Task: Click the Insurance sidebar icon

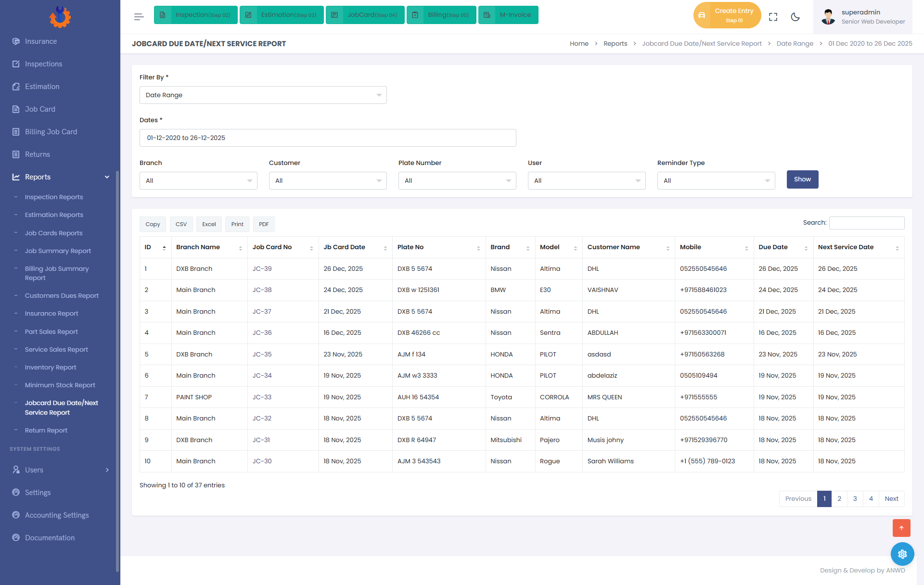Action: pos(16,41)
